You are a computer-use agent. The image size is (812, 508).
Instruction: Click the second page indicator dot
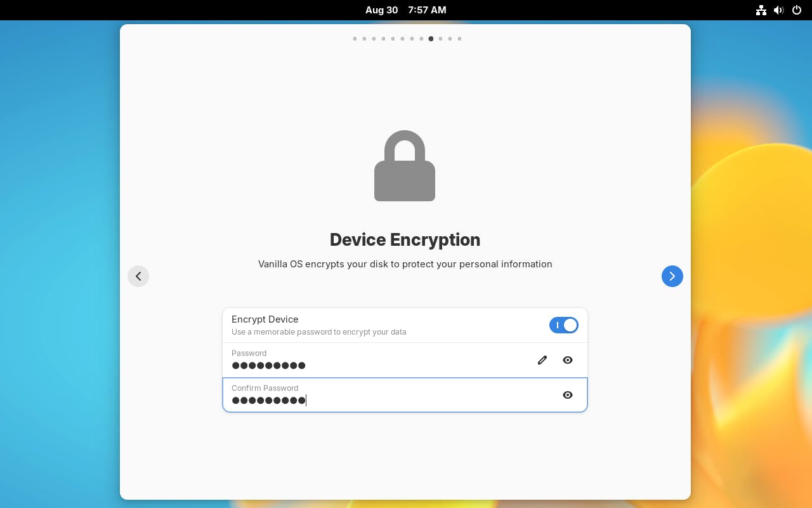coord(364,39)
